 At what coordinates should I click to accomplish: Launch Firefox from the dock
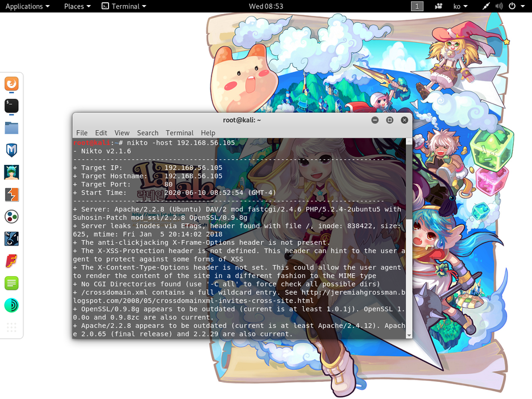pyautogui.click(x=11, y=84)
